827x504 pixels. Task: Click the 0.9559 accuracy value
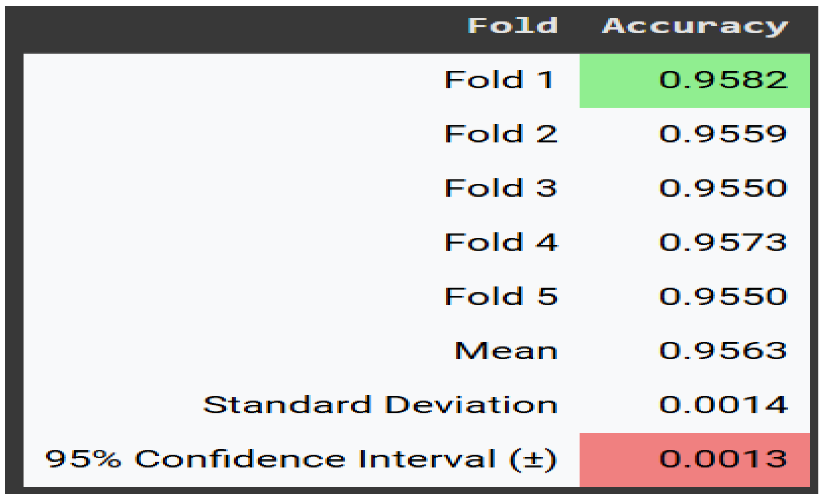(723, 134)
